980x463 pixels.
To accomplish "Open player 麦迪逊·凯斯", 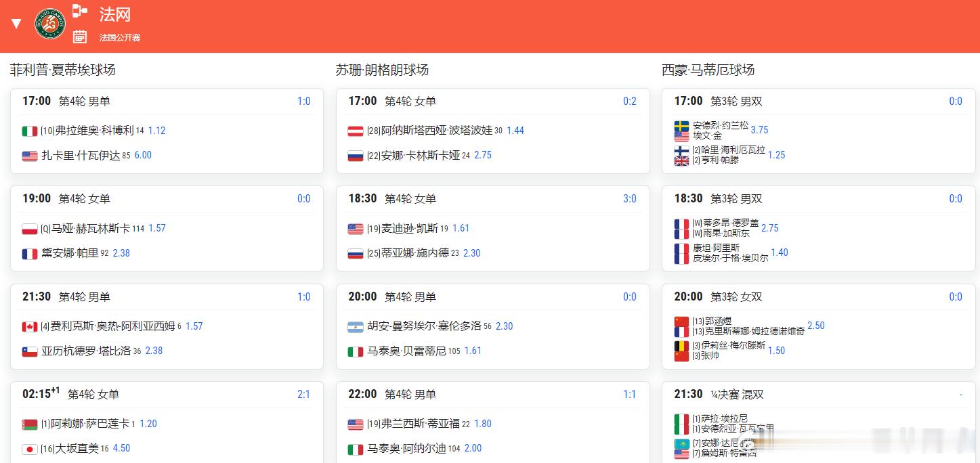I will pos(410,229).
